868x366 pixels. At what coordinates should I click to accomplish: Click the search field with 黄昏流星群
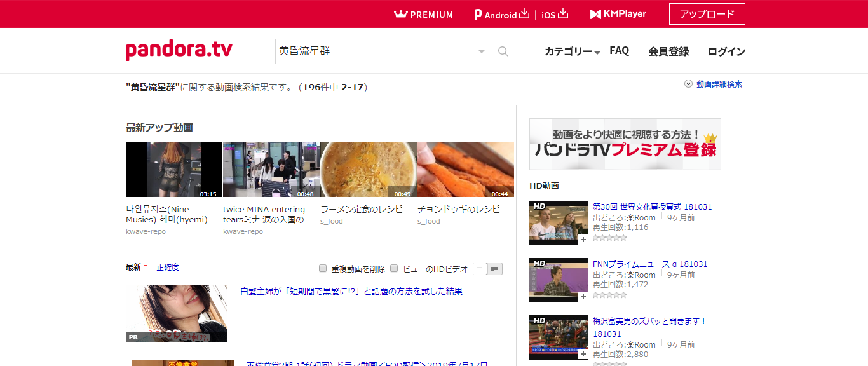coord(375,51)
